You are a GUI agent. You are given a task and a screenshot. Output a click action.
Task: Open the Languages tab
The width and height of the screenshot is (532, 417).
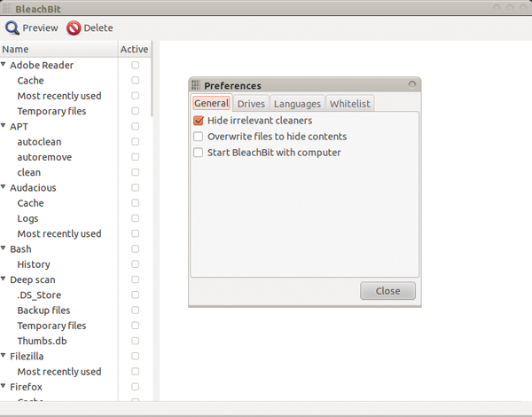tap(297, 104)
